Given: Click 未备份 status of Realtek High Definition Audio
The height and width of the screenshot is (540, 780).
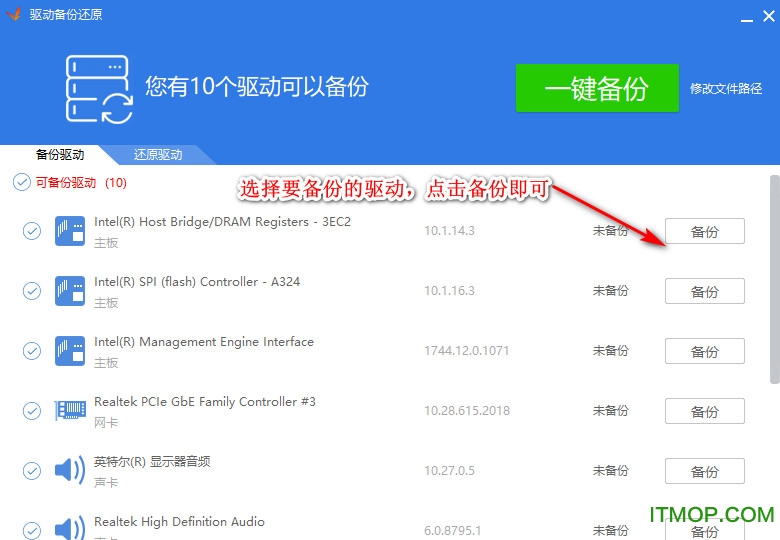Looking at the screenshot, I should [610, 531].
